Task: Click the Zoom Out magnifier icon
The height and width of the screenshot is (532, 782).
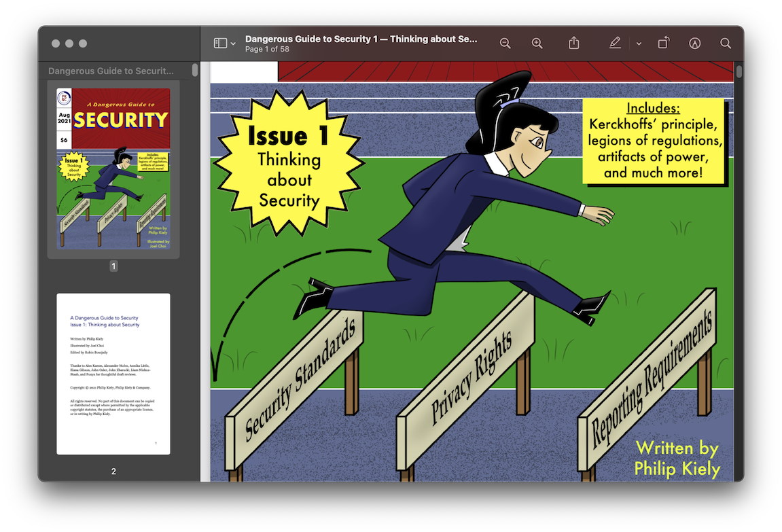Action: (505, 43)
